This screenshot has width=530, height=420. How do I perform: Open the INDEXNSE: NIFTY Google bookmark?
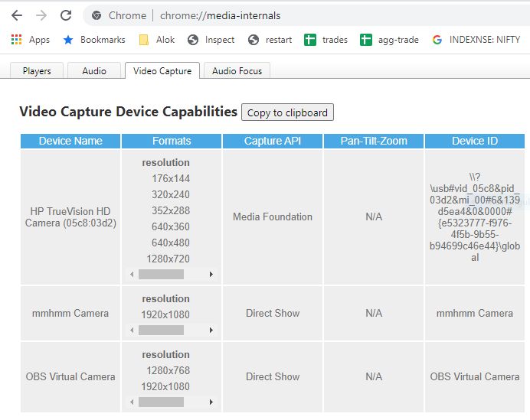coord(476,40)
